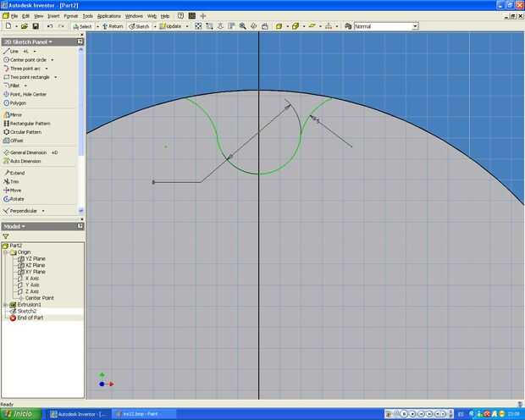Screen dimensions: 525x420
Task: Open the Normal style combo box
Action: point(386,26)
